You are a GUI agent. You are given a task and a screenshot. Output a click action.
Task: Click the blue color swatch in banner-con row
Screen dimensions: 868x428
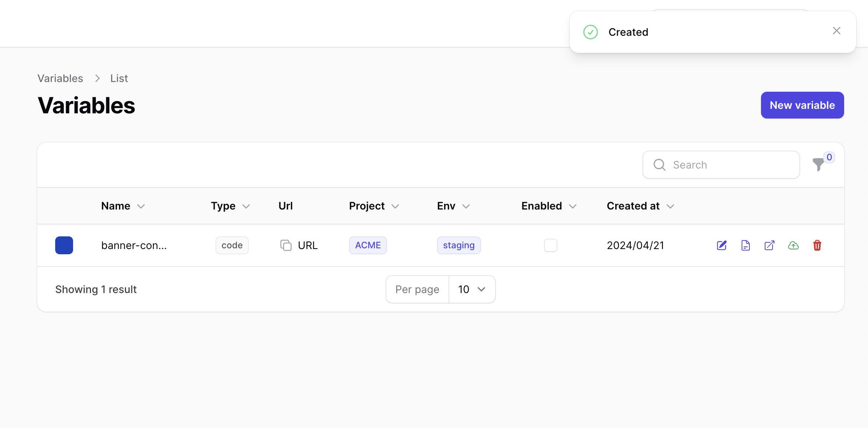64,245
